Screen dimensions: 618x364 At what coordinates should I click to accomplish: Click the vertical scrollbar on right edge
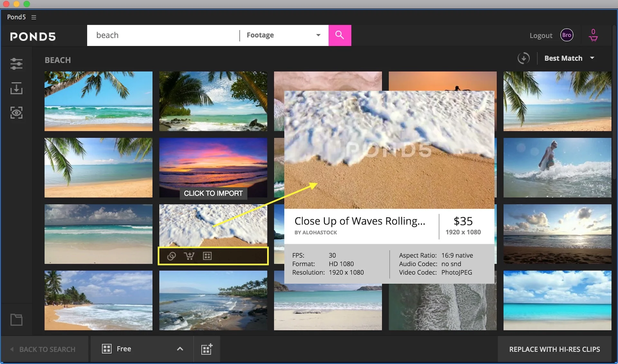615,103
